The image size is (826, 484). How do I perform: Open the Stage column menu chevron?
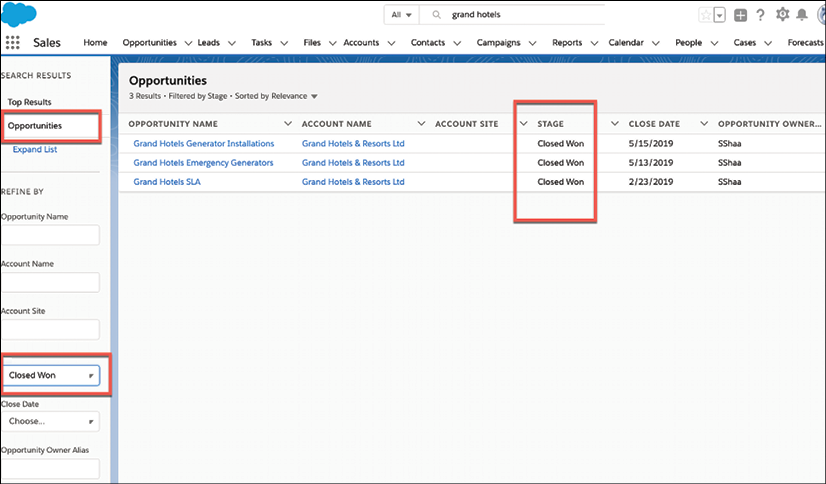(x=614, y=124)
